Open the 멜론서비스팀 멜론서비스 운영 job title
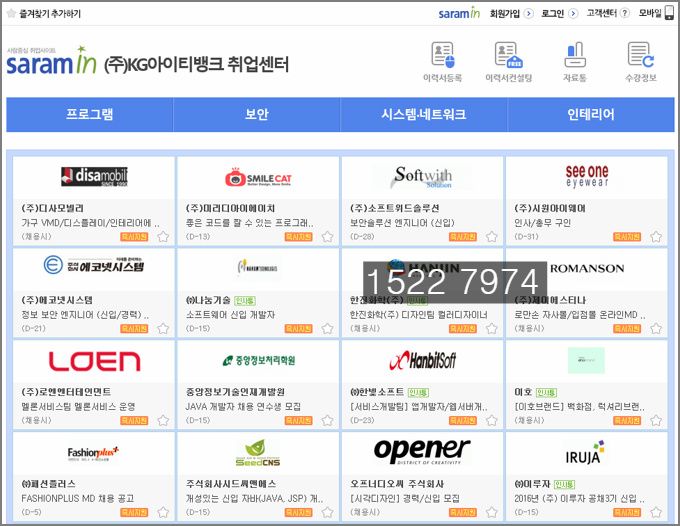The height and width of the screenshot is (526, 680). pyautogui.click(x=78, y=407)
